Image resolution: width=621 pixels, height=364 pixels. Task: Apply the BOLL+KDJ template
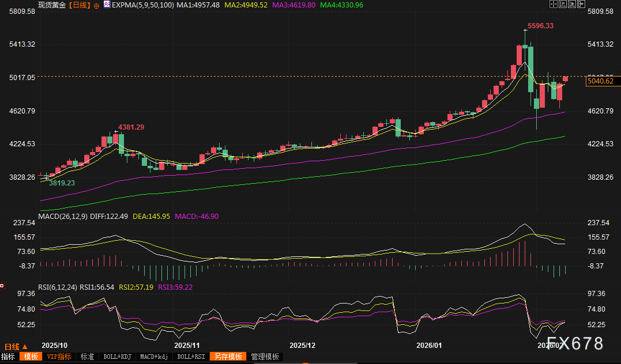[x=118, y=357]
